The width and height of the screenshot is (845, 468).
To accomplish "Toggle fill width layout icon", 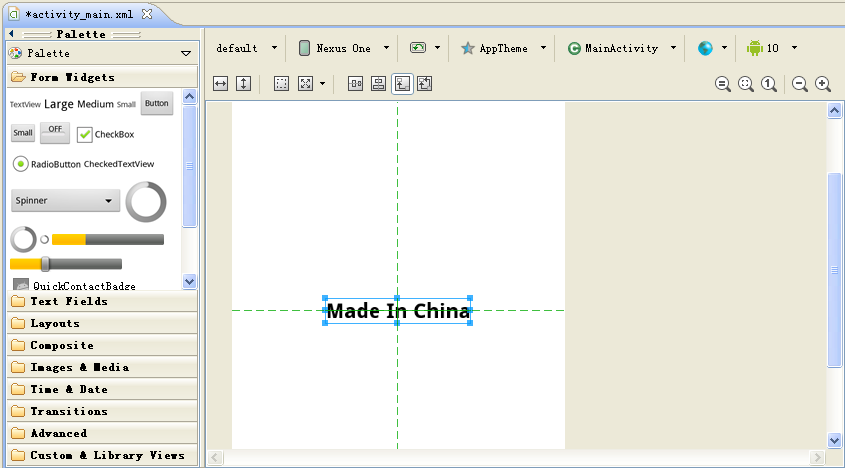I will point(220,84).
